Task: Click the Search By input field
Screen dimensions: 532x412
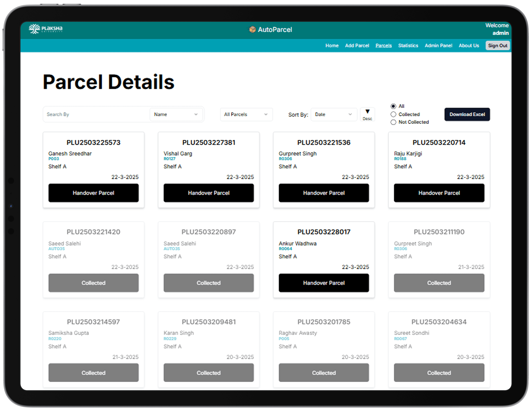Action: [96, 114]
